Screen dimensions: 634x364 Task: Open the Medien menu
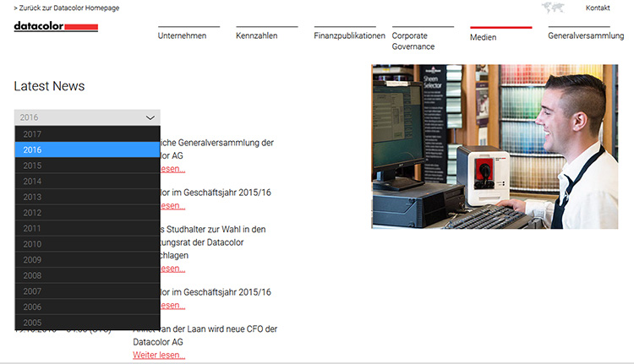pyautogui.click(x=484, y=37)
